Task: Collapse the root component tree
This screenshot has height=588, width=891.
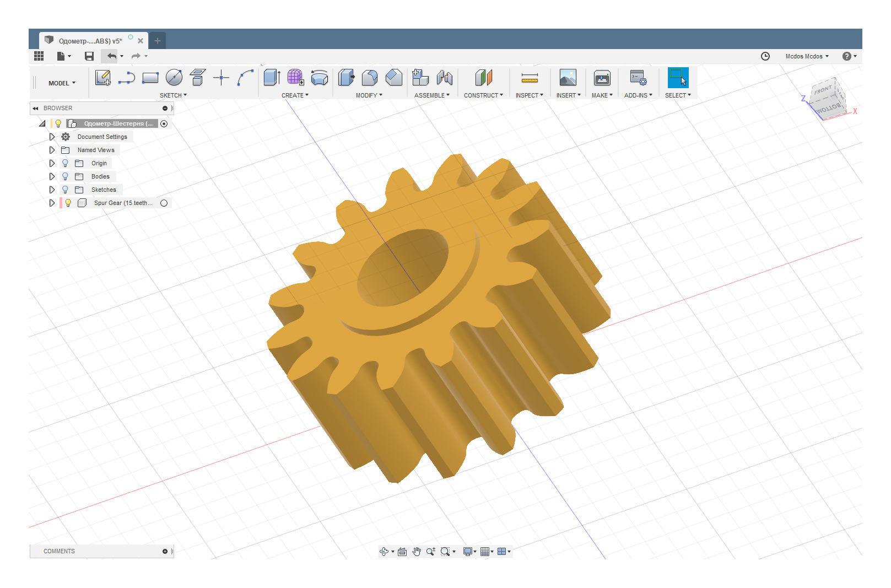Action: click(x=42, y=123)
